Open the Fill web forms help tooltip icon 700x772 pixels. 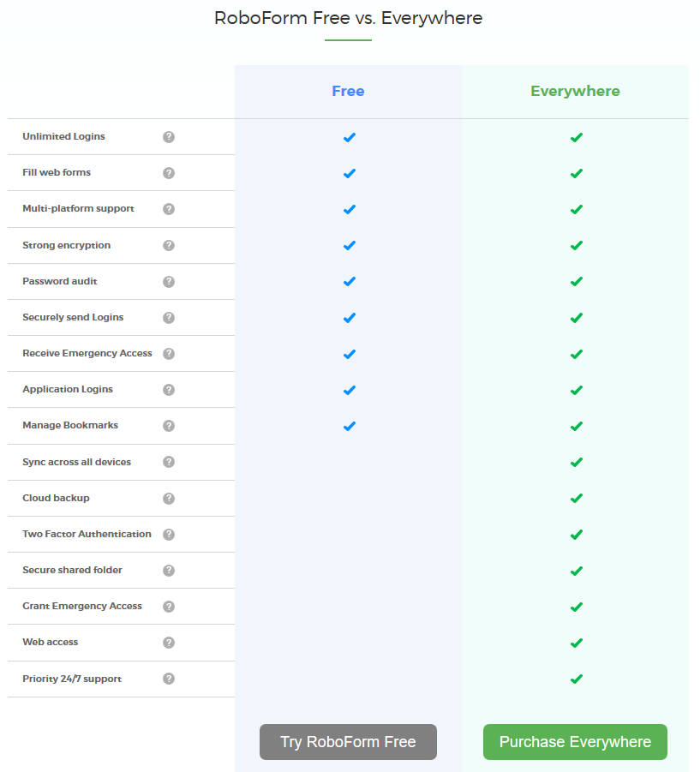point(169,173)
